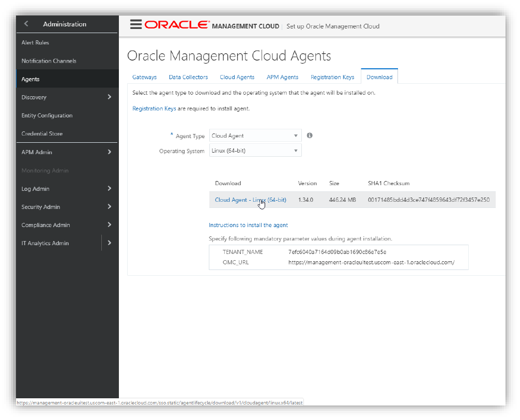Screen dimensions: 520x420
Task: Click the Size column header
Action: click(x=334, y=183)
